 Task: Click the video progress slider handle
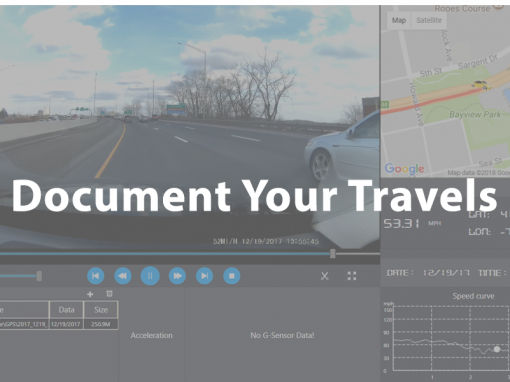coord(332,254)
